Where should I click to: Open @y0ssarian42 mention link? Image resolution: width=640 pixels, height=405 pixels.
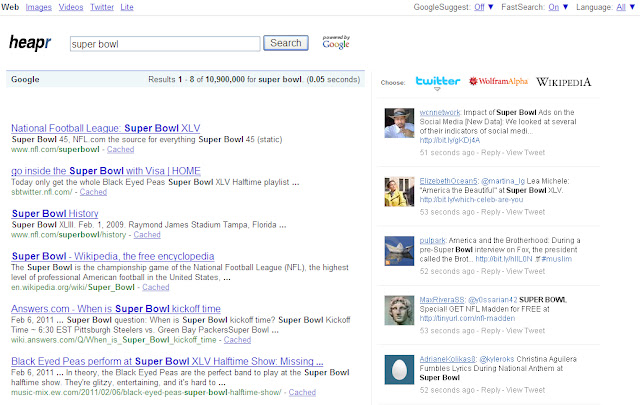point(492,300)
